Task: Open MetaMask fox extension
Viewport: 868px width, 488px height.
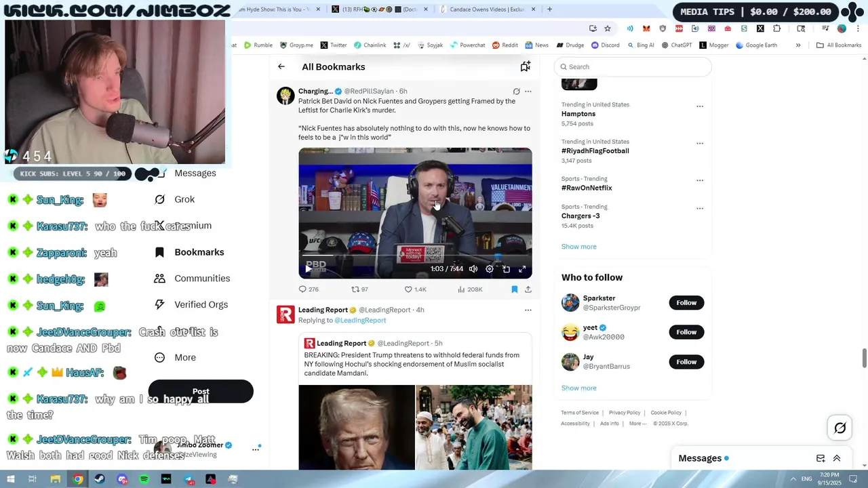Action: [646, 28]
